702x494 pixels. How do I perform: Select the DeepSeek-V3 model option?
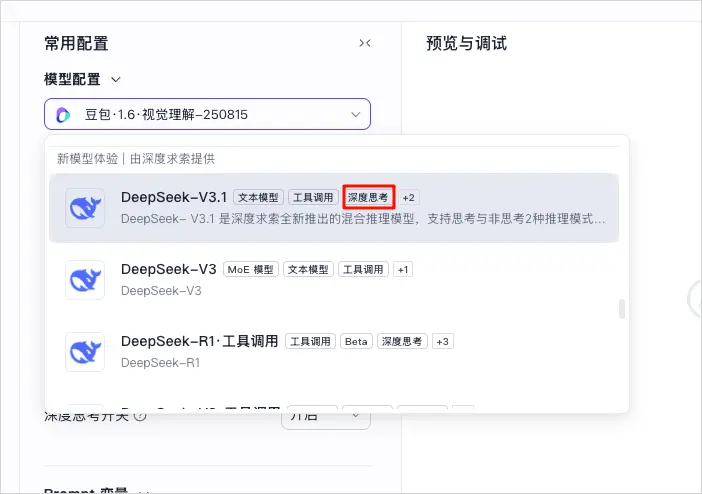click(334, 280)
